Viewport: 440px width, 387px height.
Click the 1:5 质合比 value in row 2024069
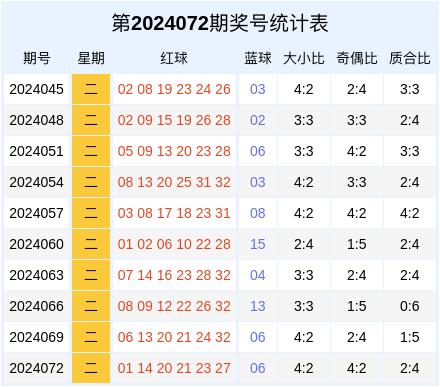(x=410, y=337)
